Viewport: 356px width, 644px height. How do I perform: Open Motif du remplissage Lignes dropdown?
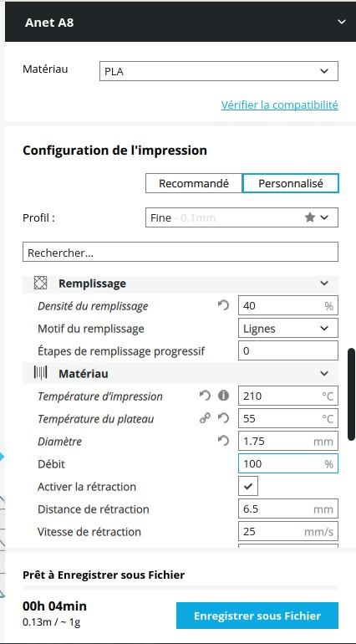(x=288, y=329)
